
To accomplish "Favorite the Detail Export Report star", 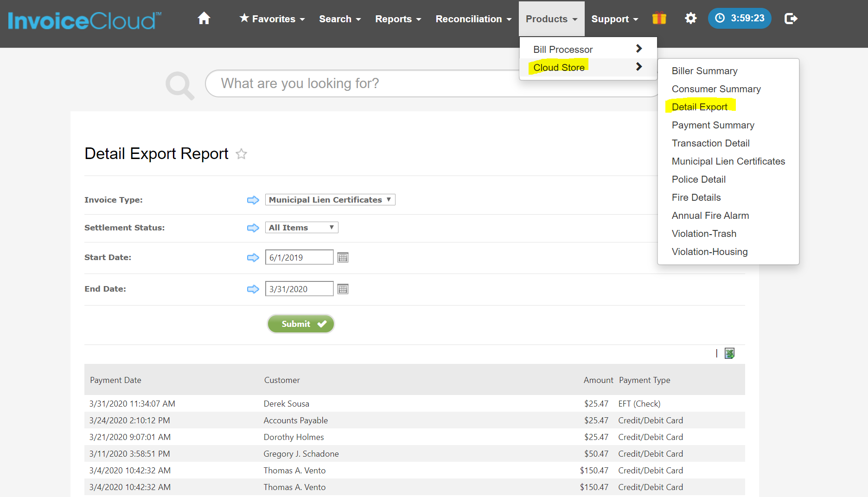I will 241,153.
